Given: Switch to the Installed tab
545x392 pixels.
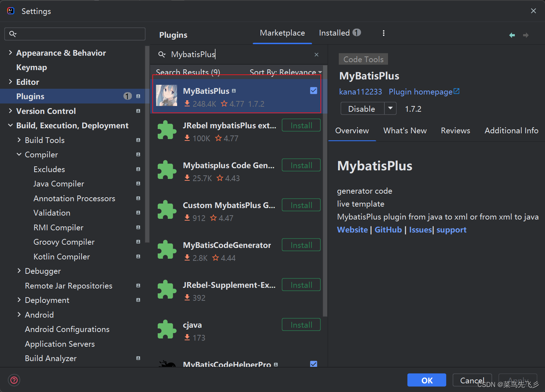Looking at the screenshot, I should point(340,33).
